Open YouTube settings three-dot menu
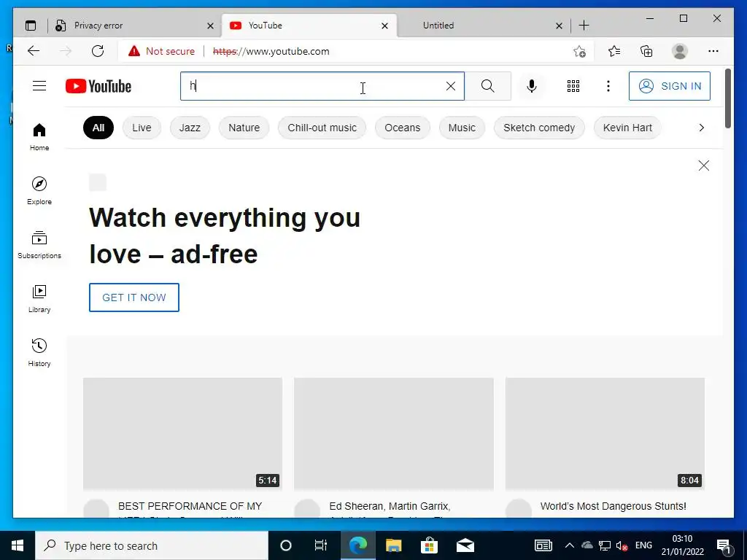 [x=608, y=86]
